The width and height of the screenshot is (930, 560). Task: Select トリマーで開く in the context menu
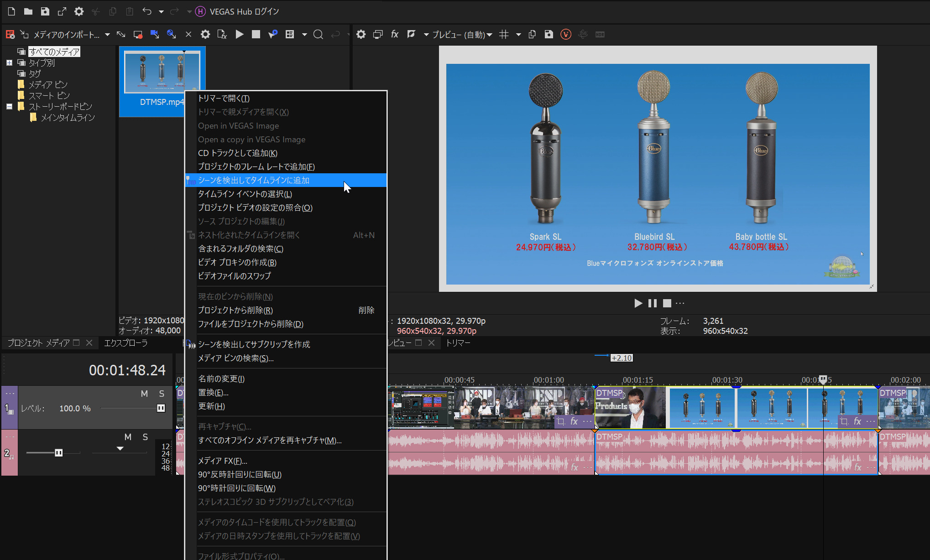(286, 98)
